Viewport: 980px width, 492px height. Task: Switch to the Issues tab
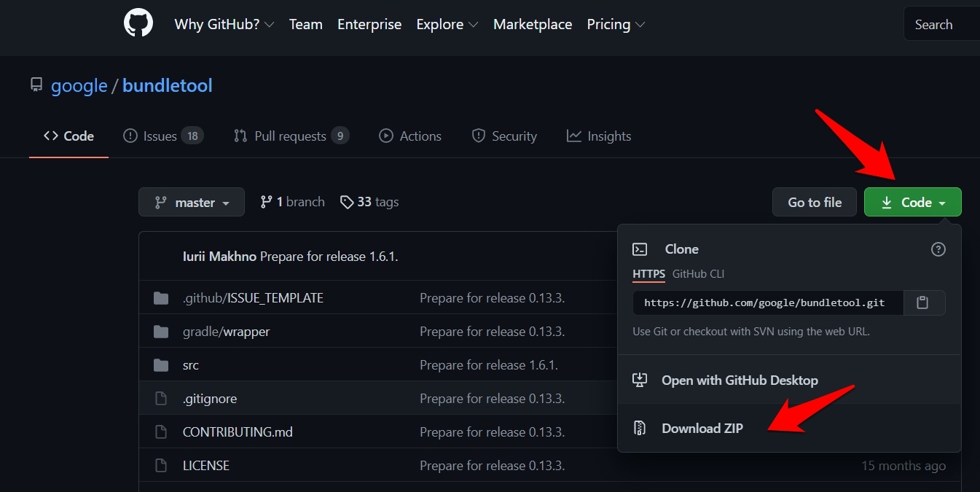(x=163, y=136)
